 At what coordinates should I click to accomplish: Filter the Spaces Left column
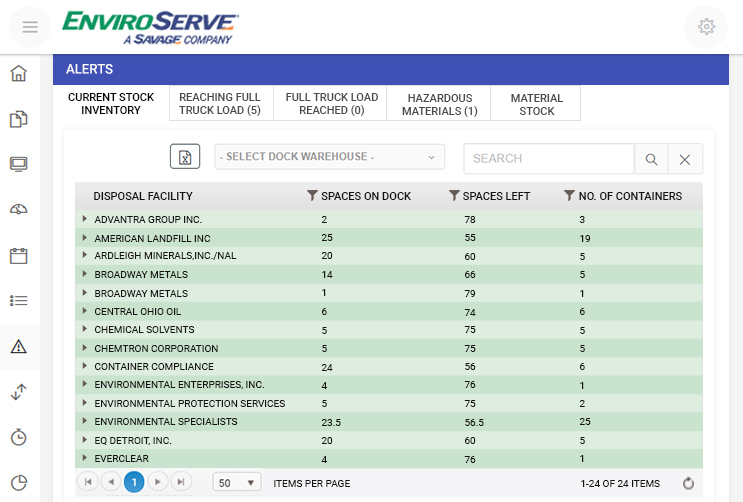[x=454, y=195]
